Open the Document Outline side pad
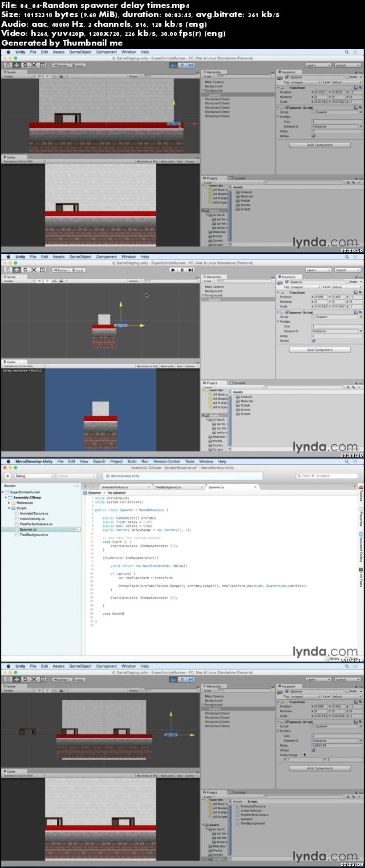The image size is (365, 868). (x=361, y=546)
